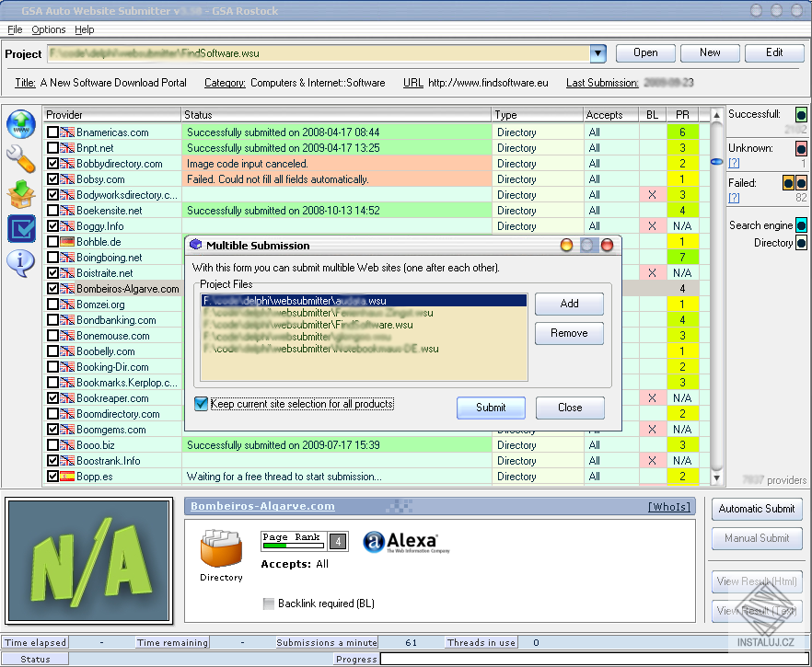Uncheck the Bobbydirectory.com provider checkbox
Image resolution: width=812 pixels, height=667 pixels.
click(x=52, y=163)
